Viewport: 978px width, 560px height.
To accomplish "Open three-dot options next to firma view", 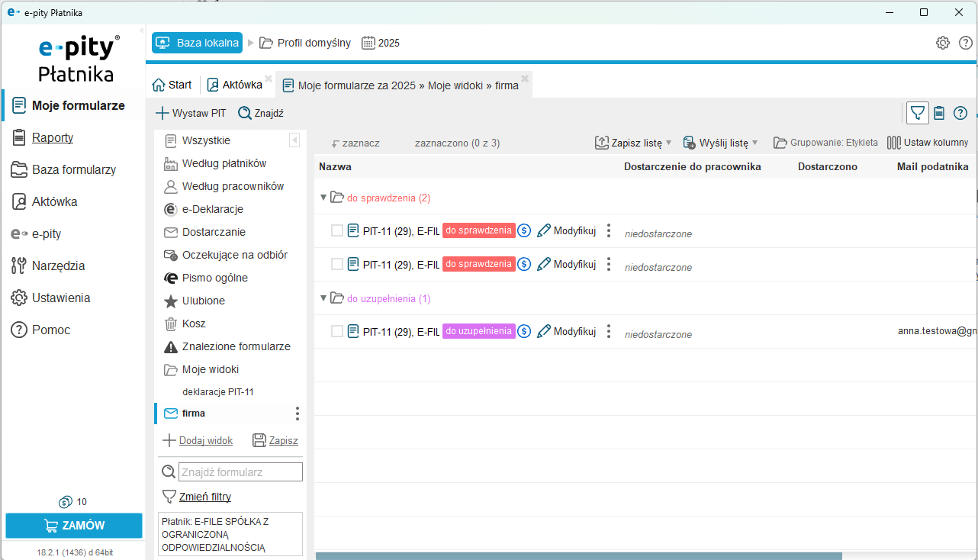I will (298, 414).
